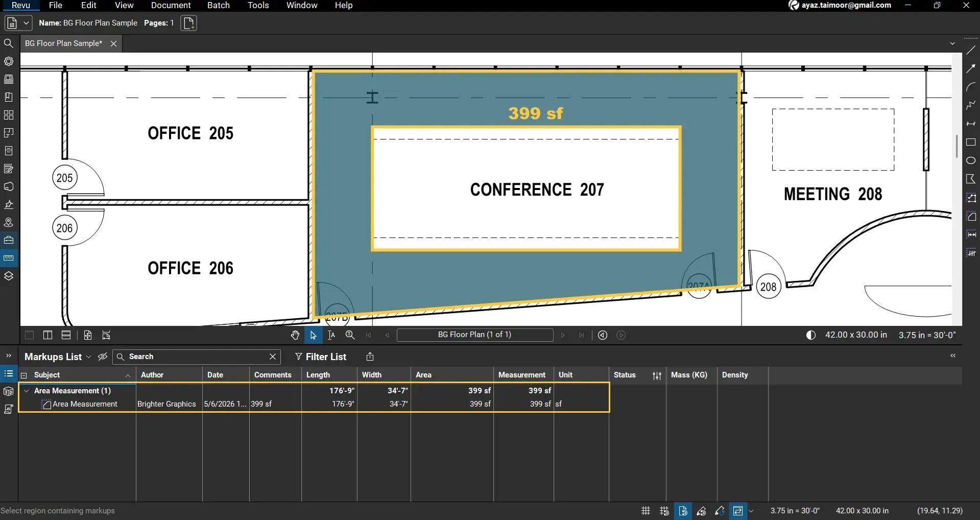Toggle Snap to Content in status bar

683,511
